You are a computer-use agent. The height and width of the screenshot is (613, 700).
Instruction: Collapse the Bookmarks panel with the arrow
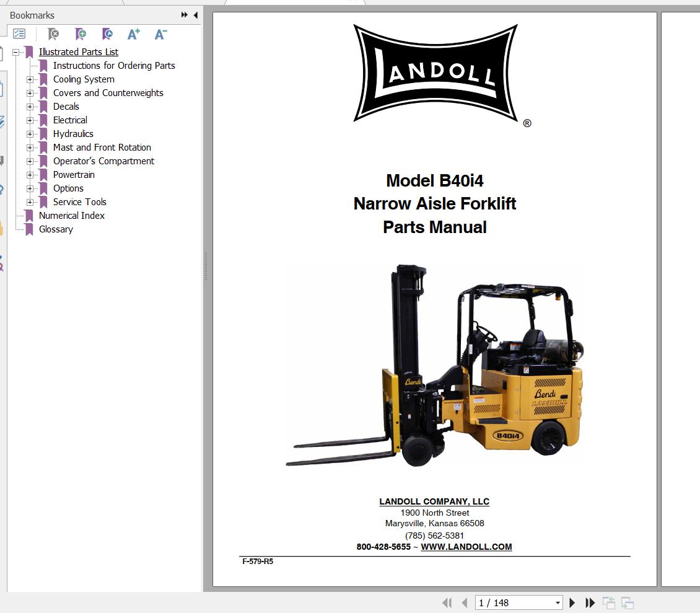(195, 14)
